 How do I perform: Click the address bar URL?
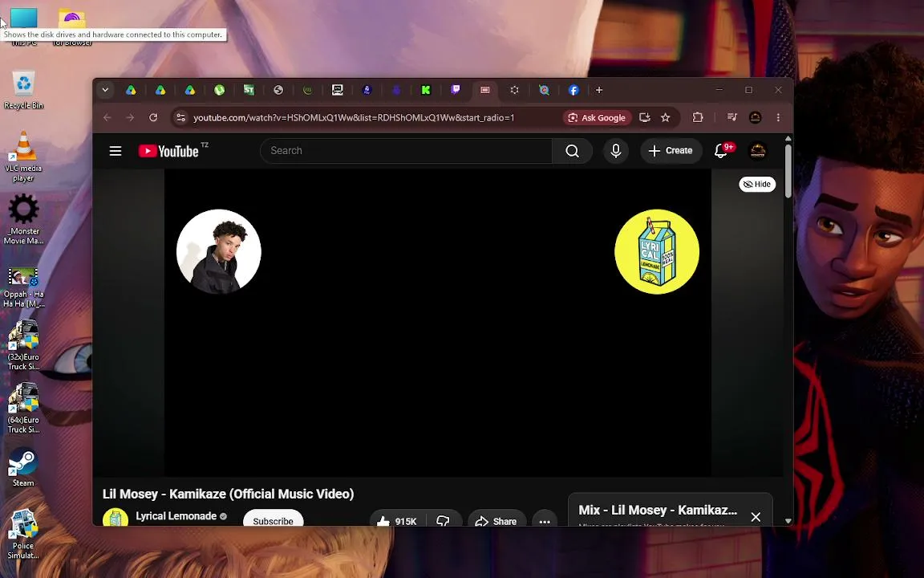pos(354,117)
